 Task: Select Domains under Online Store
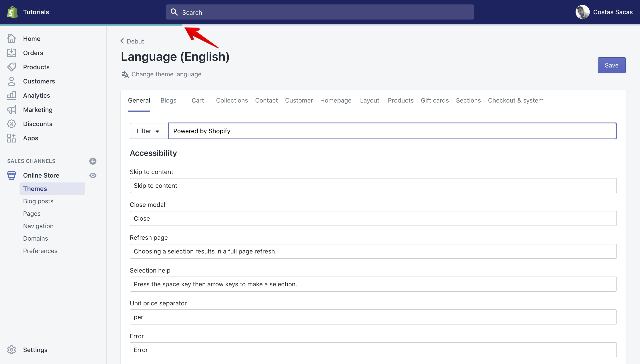(x=36, y=238)
